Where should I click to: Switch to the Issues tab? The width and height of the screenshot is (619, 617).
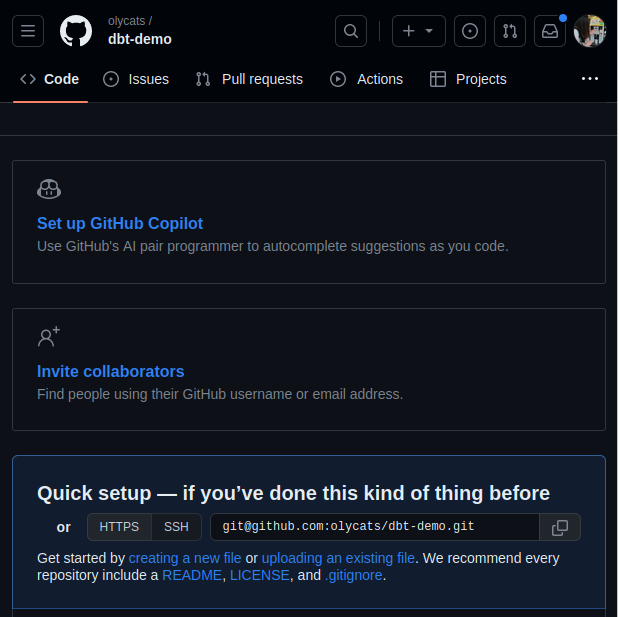point(136,79)
